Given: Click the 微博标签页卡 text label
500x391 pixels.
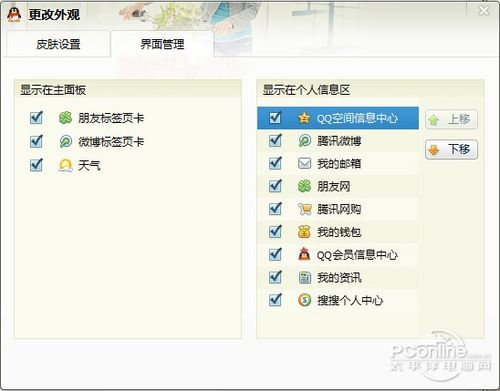Looking at the screenshot, I should tap(111, 142).
